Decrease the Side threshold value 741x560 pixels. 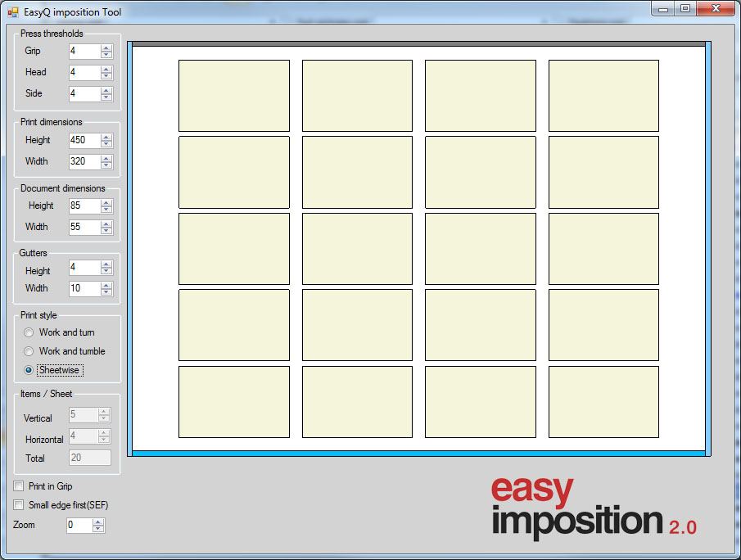[x=106, y=97]
